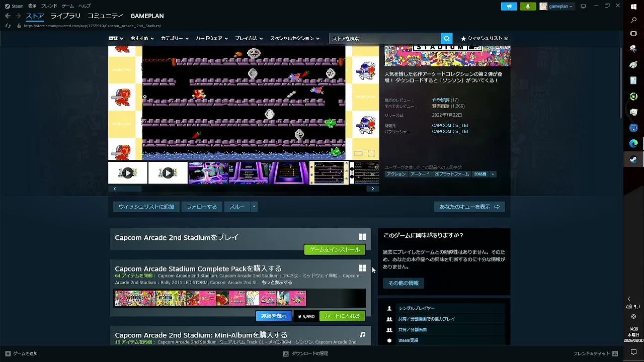This screenshot has width=644, height=362.
Task: Open the dropdown arrow next to スルー
Action: [254, 207]
